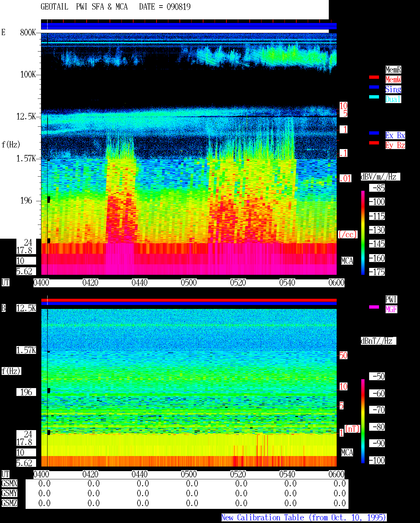Click the [/cc] density unit label

click(x=347, y=234)
